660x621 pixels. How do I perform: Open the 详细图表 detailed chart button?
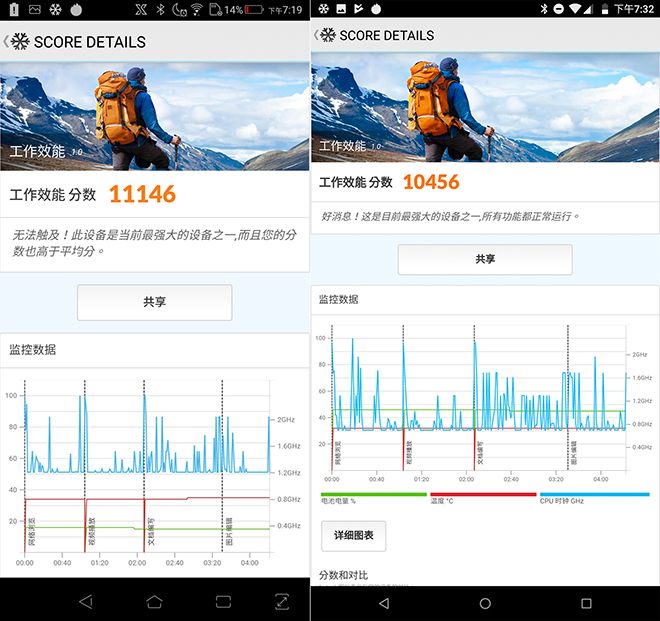354,536
